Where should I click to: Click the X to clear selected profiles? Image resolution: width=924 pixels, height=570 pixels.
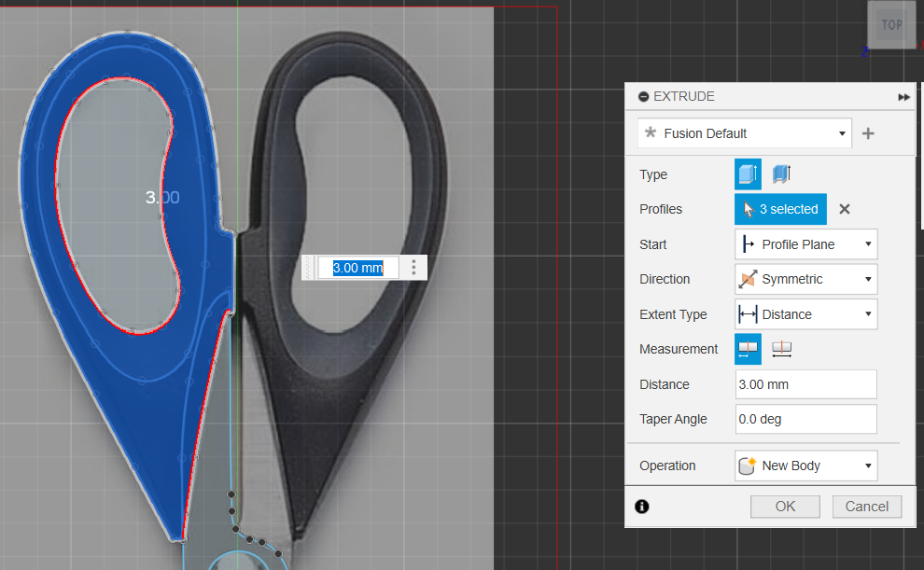tap(844, 209)
